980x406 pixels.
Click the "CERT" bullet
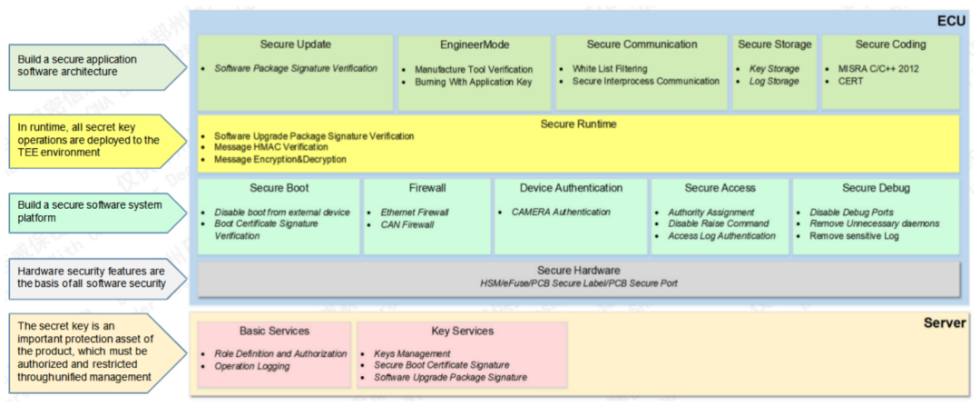[x=850, y=82]
